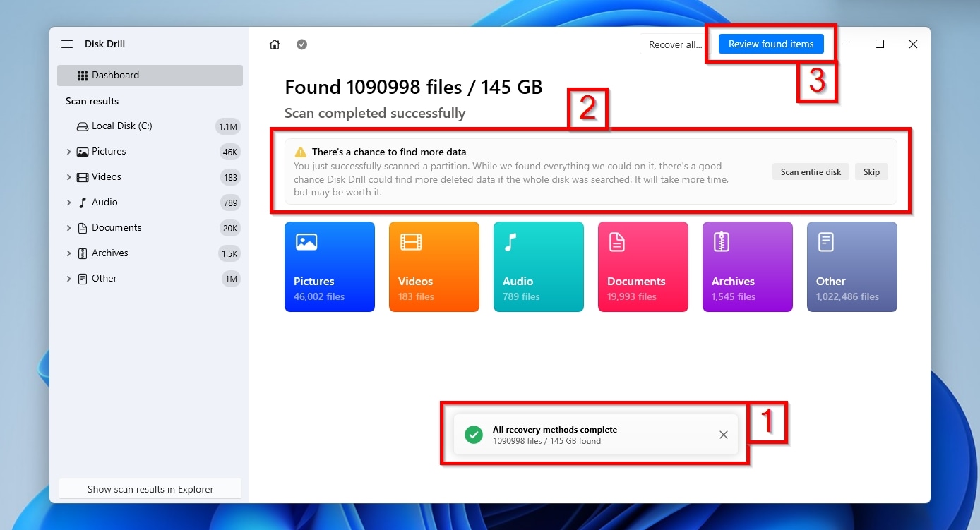Click the music note icon on the Audio tile

click(x=510, y=242)
